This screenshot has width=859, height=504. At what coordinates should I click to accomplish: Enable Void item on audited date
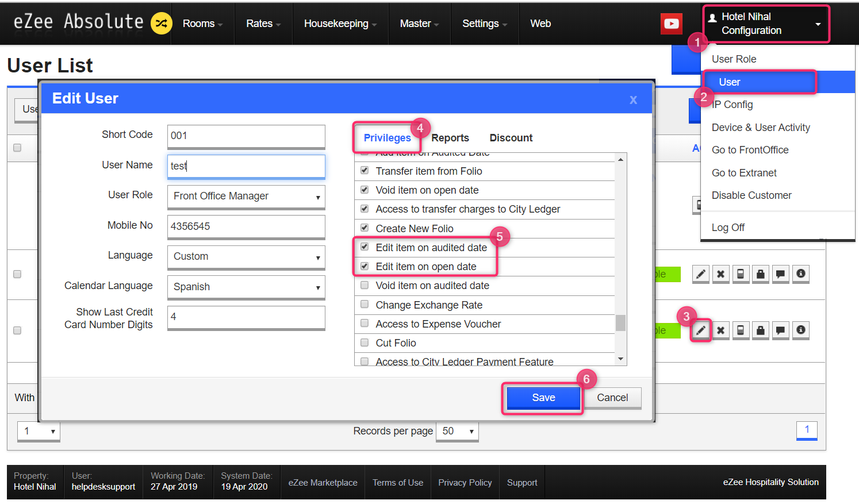coord(365,285)
